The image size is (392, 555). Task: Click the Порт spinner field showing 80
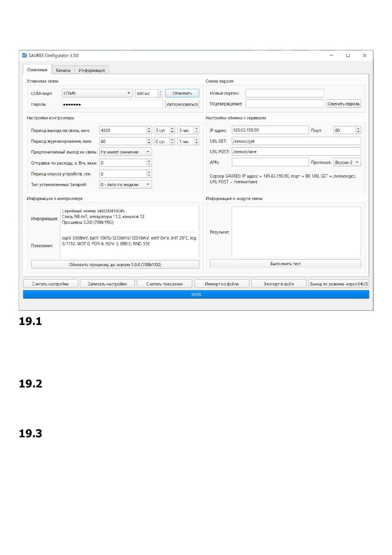[347, 130]
